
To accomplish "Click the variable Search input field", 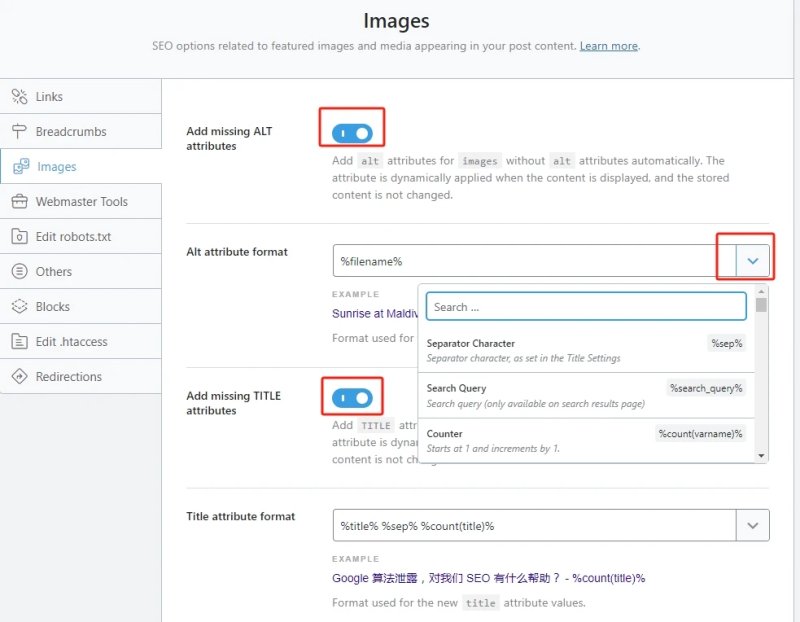I will point(586,307).
